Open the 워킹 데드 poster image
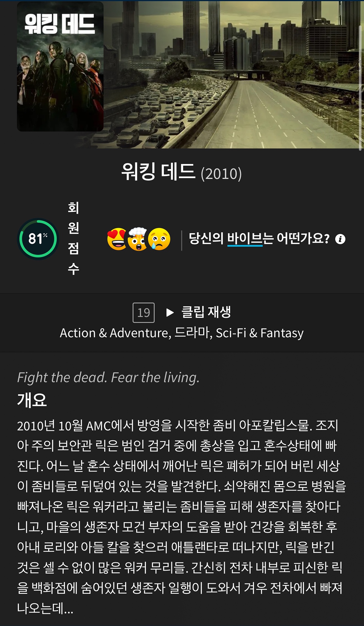The image size is (364, 626). coord(60,66)
